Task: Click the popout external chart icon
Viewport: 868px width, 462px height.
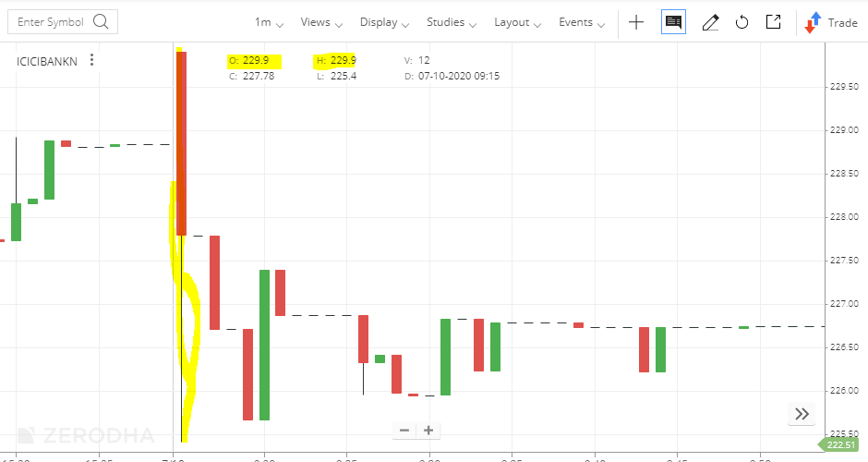Action: 773,21
